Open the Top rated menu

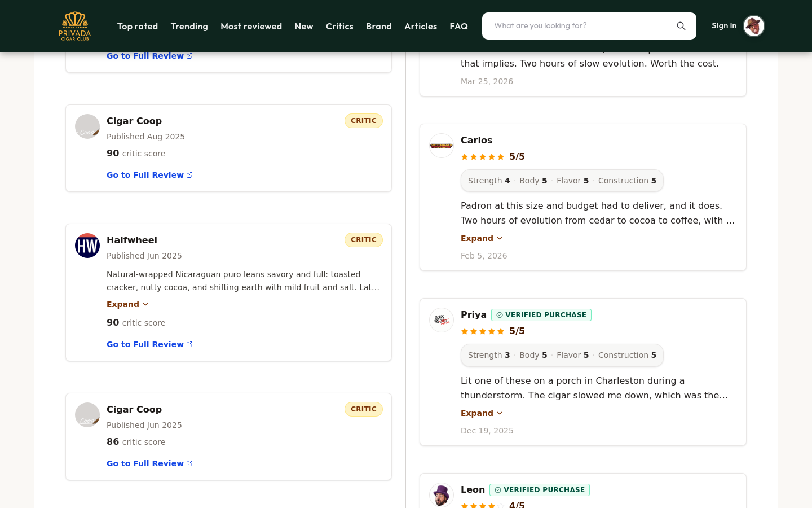pos(138,26)
